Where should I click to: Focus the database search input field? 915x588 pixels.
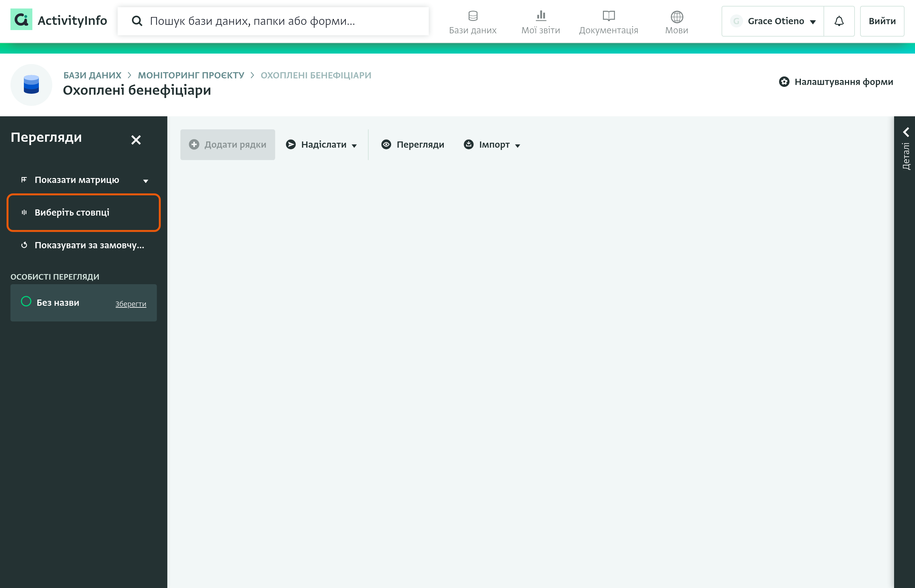tap(273, 21)
